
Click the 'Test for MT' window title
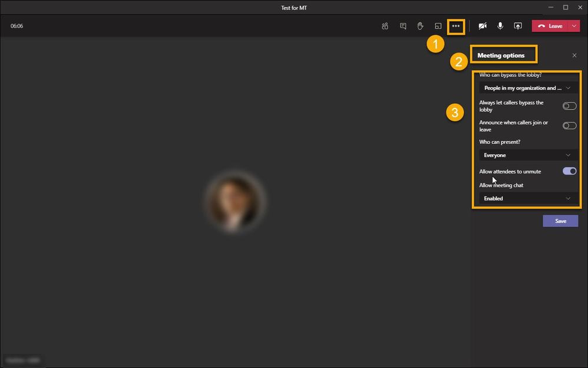[294, 8]
